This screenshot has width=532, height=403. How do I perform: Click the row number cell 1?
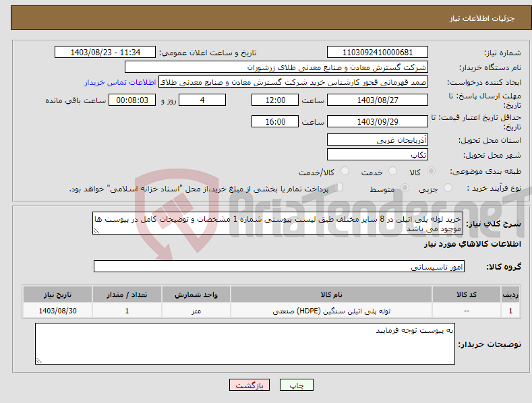click(510, 311)
